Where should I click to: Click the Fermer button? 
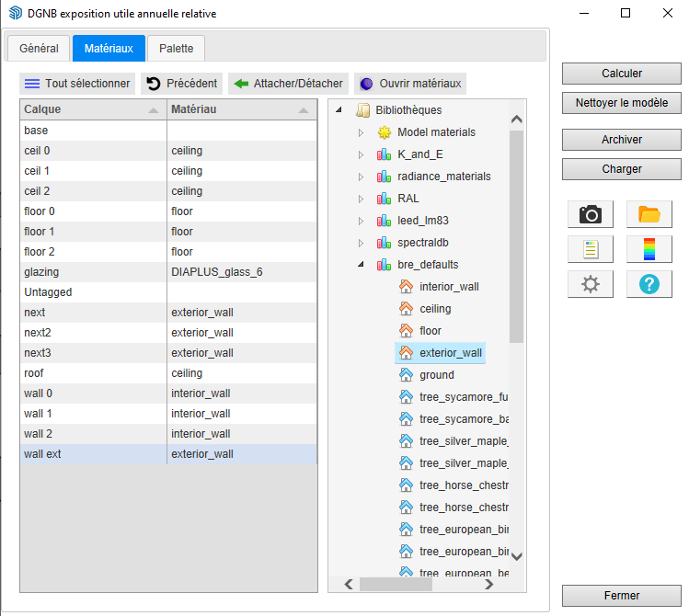point(621,596)
